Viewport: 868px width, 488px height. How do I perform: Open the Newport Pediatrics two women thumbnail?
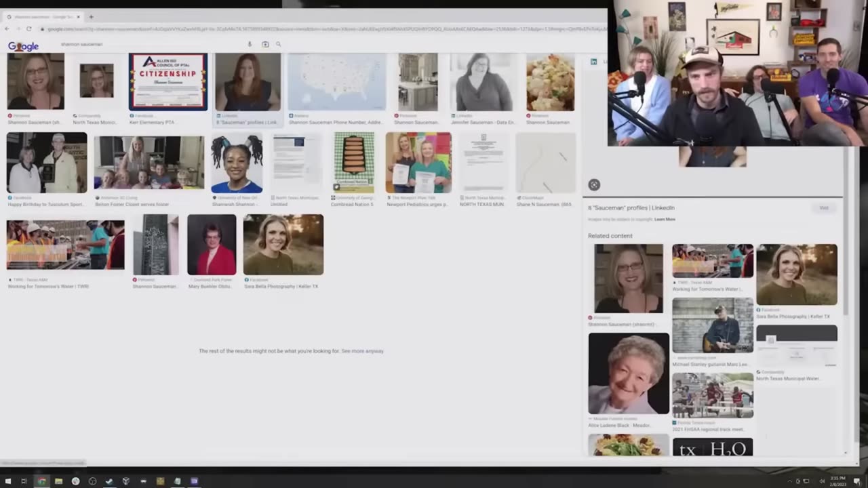pyautogui.click(x=418, y=163)
